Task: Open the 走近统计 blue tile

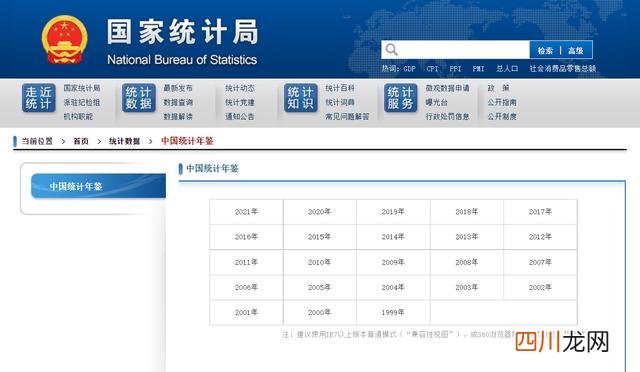Action: (x=39, y=98)
